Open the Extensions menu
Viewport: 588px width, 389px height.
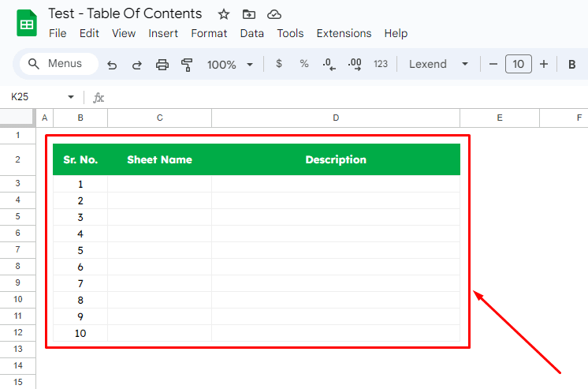point(344,33)
